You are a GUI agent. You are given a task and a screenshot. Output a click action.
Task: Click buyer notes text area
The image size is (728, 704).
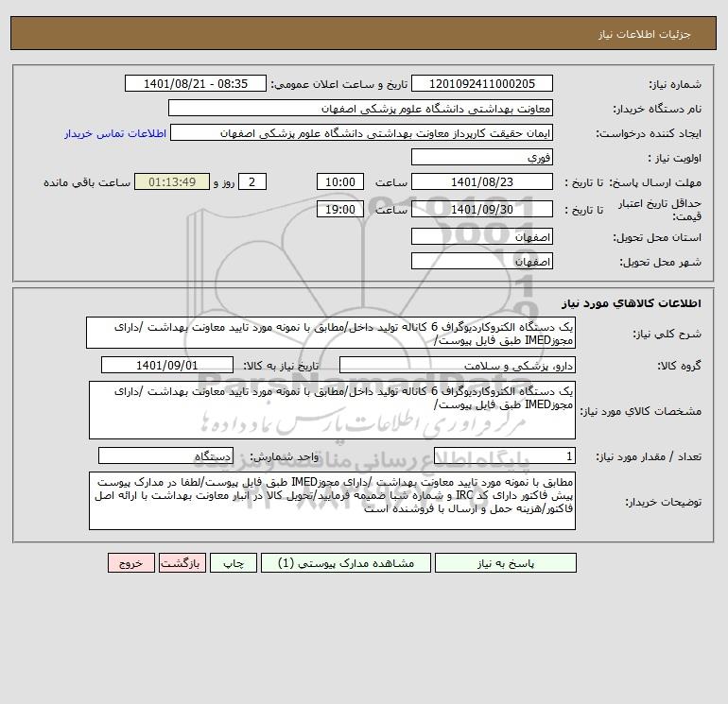coord(332,501)
